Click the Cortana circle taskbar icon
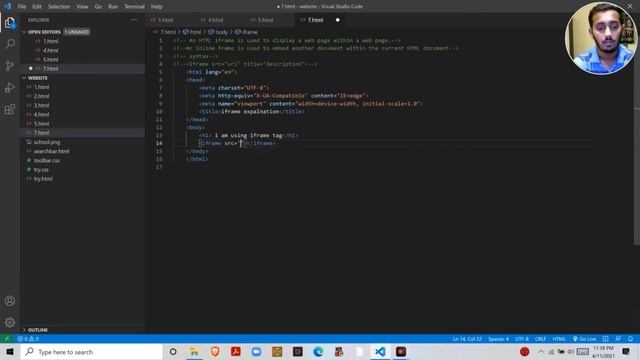 tap(173, 351)
